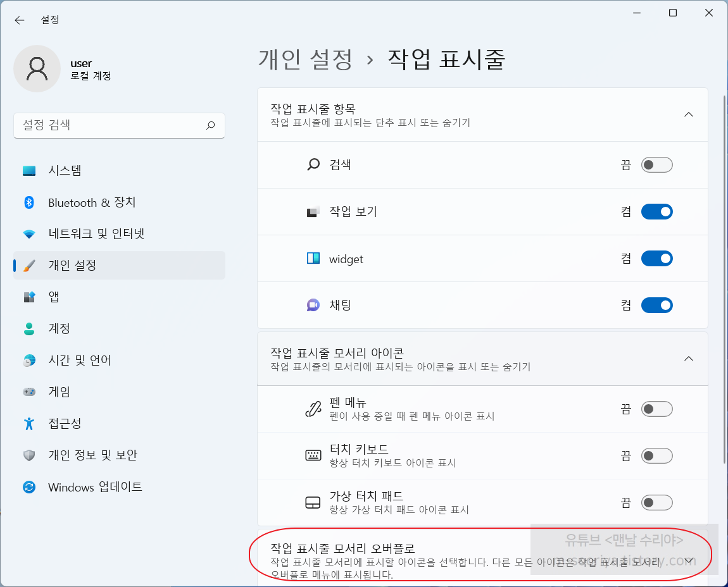The image size is (728, 587).
Task: Click the 개인 설정 paintbrush icon
Action: tap(29, 266)
